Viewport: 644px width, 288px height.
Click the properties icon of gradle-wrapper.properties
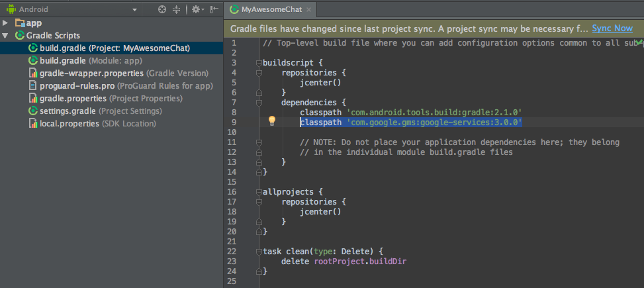(x=33, y=73)
